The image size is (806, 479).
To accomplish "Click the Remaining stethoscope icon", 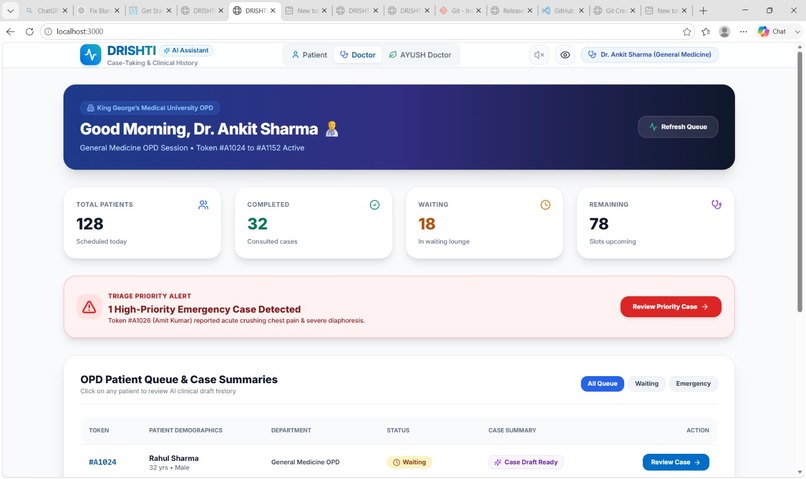I will coord(717,205).
